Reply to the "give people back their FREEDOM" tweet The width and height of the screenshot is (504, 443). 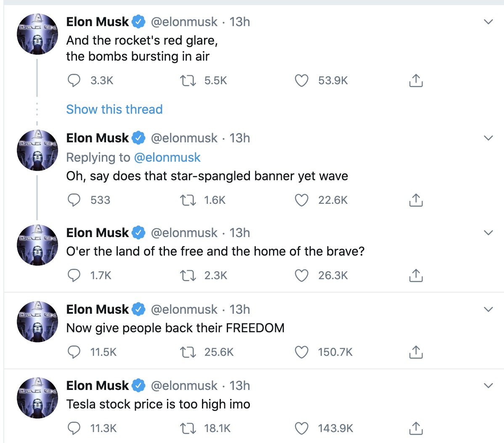click(x=74, y=352)
